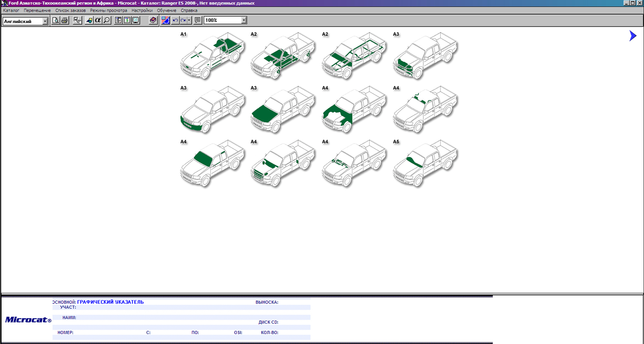Click the flag language switch icon
This screenshot has height=344, width=644.
click(x=165, y=20)
